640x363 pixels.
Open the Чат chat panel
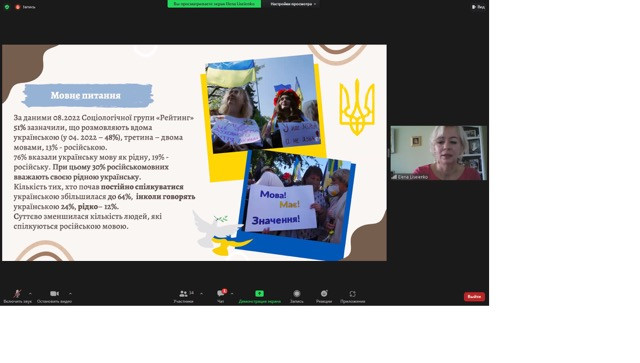(x=220, y=296)
